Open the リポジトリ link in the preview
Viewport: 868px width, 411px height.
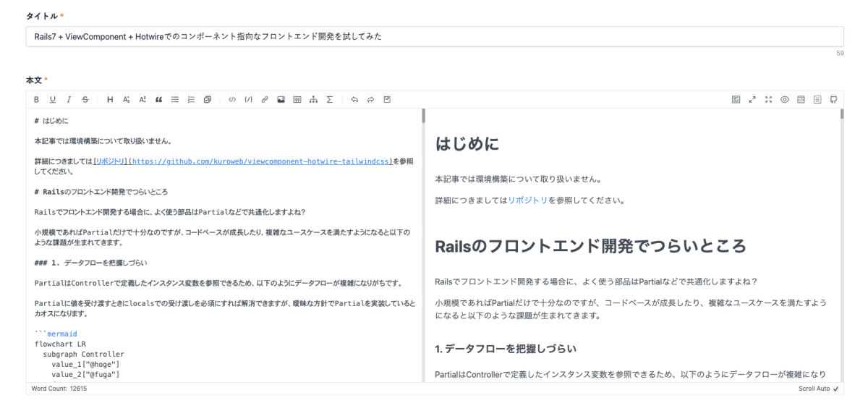click(x=527, y=200)
